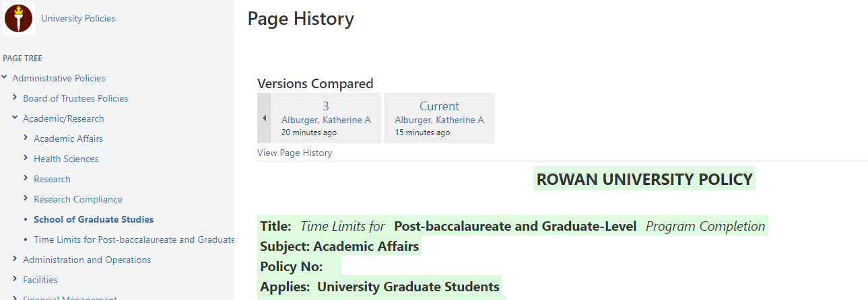Open the Health Sciences page link
This screenshot has height=300, width=868.
tap(66, 159)
